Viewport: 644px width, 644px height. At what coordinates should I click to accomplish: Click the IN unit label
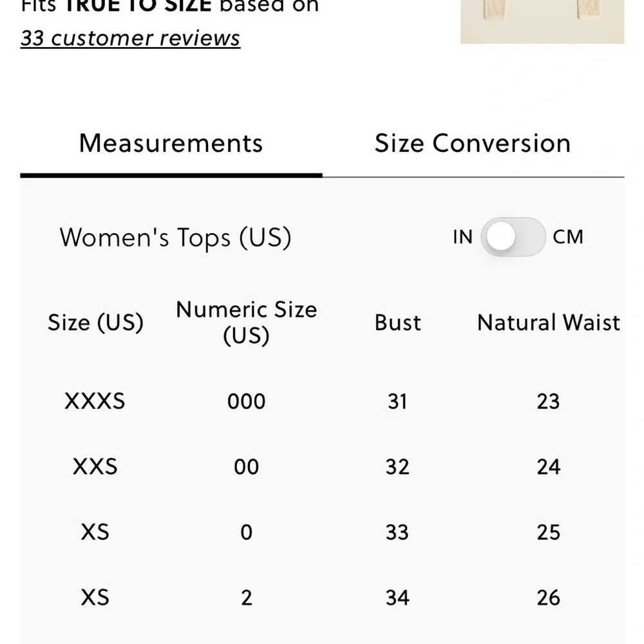click(462, 237)
